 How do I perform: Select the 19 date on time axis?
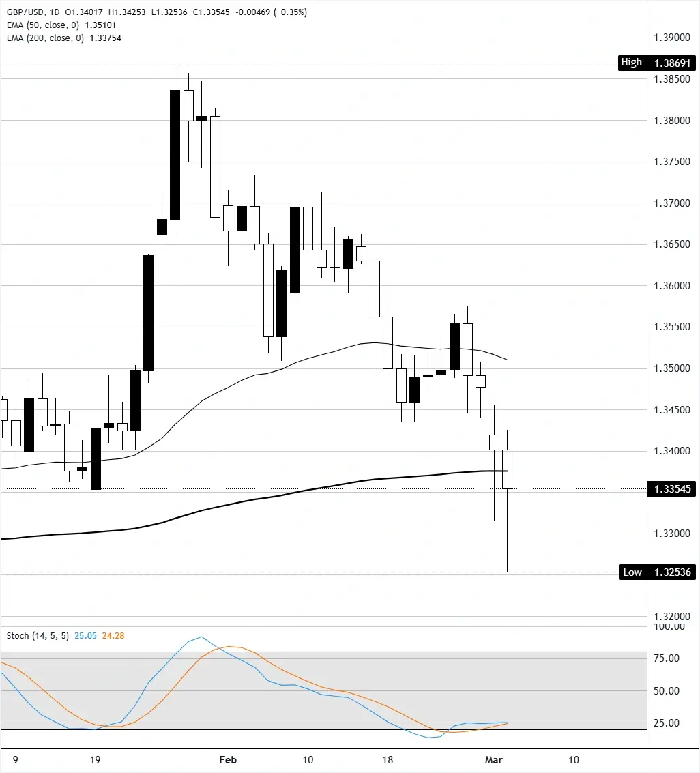[x=96, y=759]
